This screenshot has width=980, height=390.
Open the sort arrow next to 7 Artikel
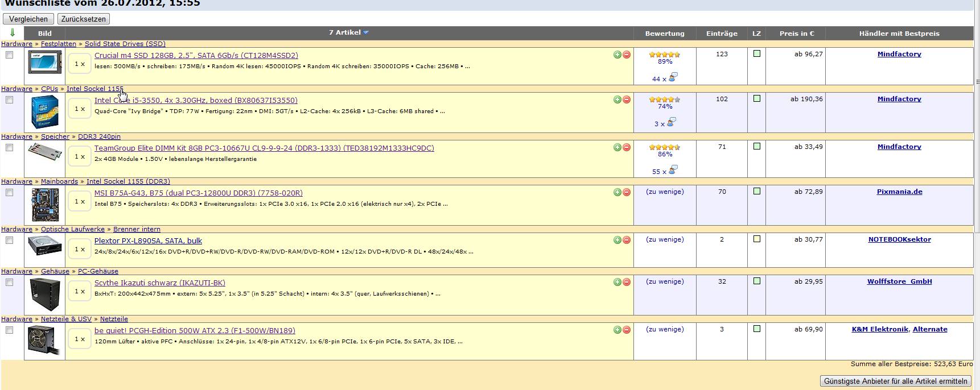click(x=366, y=33)
